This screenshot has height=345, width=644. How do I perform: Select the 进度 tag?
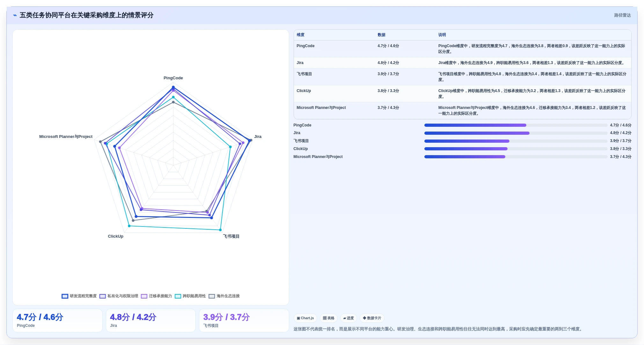[x=348, y=318]
